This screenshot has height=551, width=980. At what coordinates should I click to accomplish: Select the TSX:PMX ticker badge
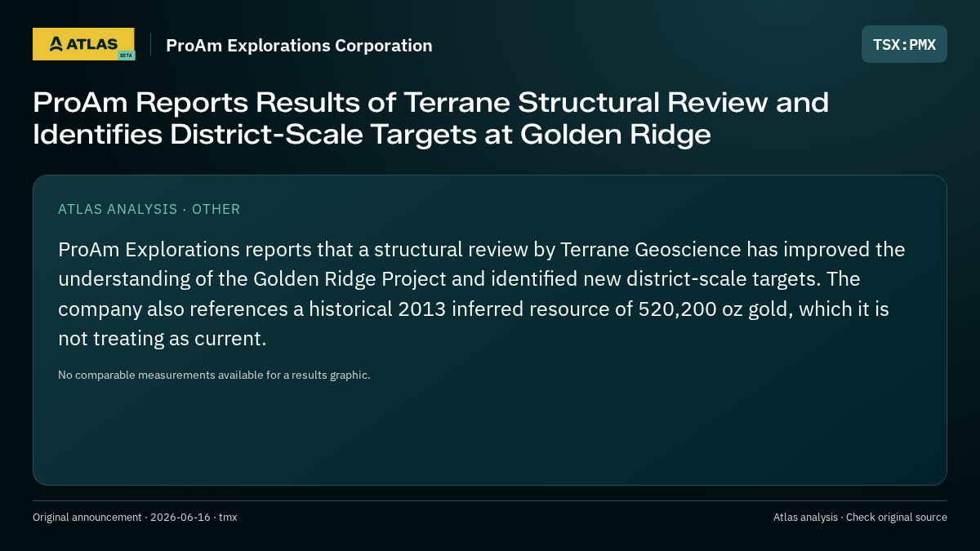pos(904,44)
